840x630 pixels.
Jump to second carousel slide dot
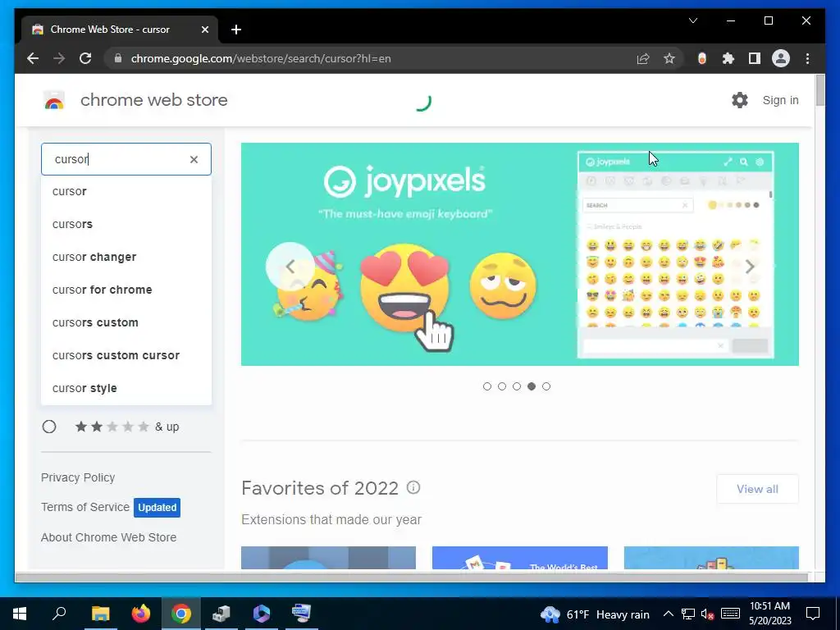[502, 386]
